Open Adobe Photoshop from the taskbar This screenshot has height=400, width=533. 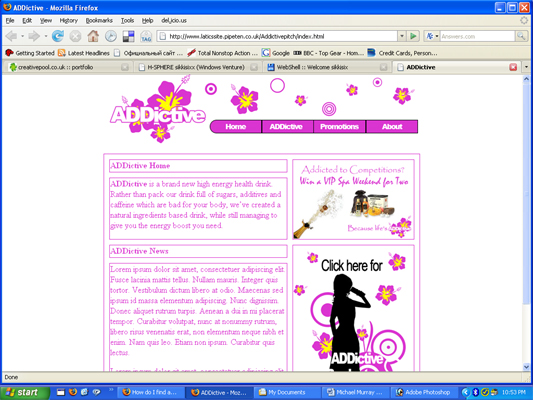pyautogui.click(x=424, y=392)
